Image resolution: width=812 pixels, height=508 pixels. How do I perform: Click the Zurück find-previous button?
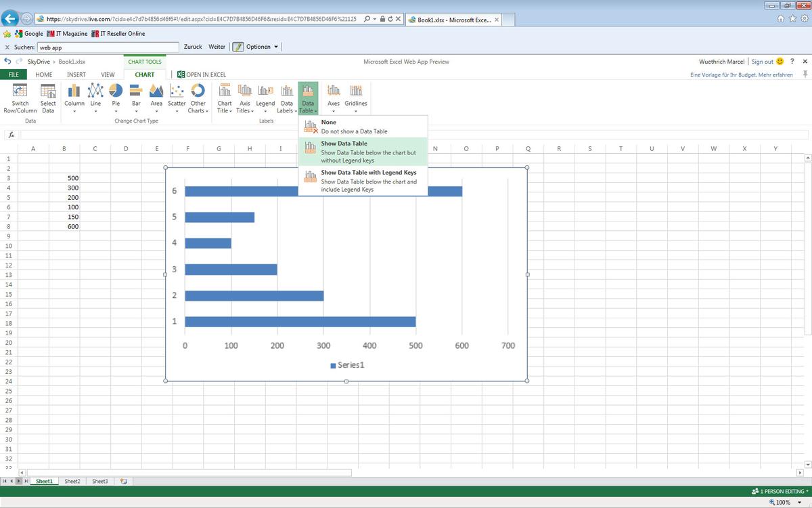(x=194, y=47)
